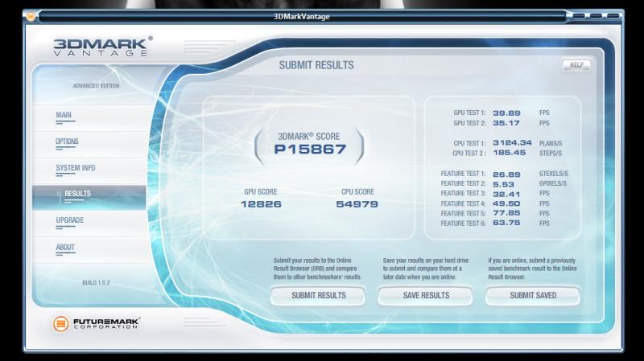Click the PLANS/S unit label

pyautogui.click(x=551, y=143)
